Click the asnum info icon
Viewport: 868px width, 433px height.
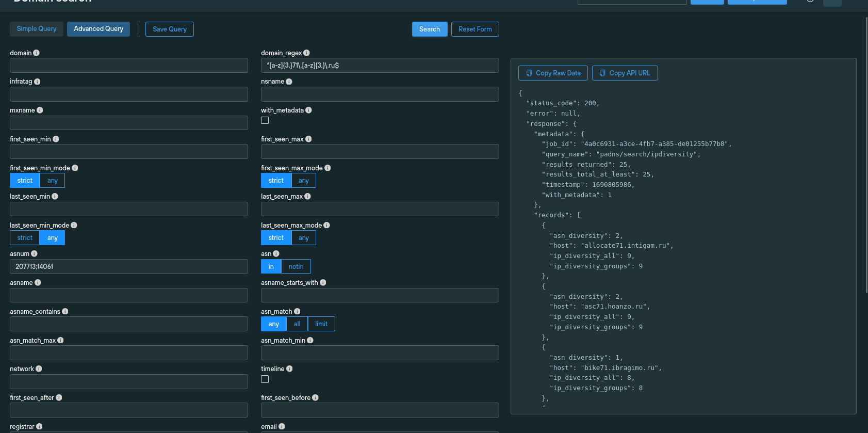(x=34, y=253)
